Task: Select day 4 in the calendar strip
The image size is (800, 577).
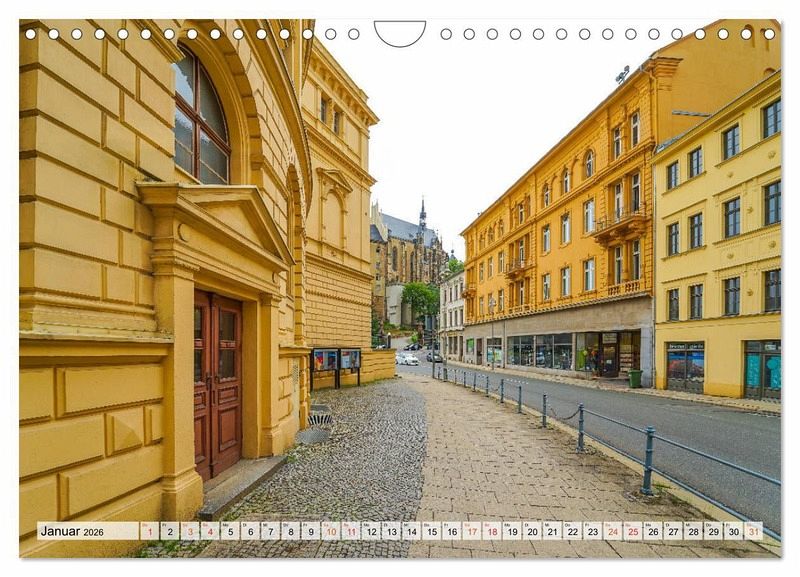Action: 210,531
